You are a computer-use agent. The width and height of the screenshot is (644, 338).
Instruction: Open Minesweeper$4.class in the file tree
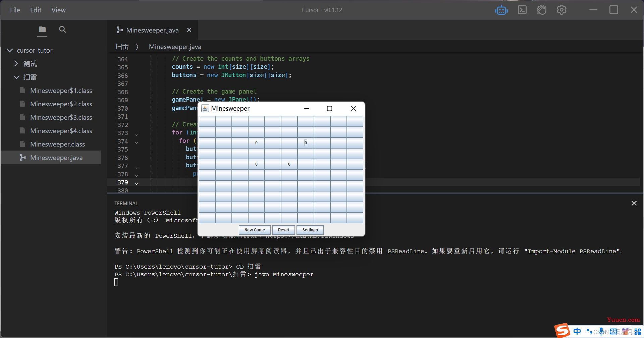click(x=61, y=131)
